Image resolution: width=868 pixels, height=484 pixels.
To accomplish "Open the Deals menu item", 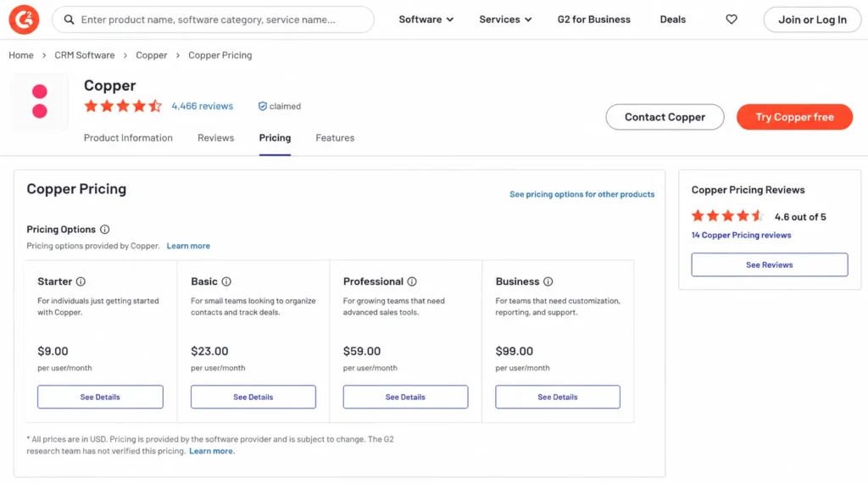I will coord(672,19).
